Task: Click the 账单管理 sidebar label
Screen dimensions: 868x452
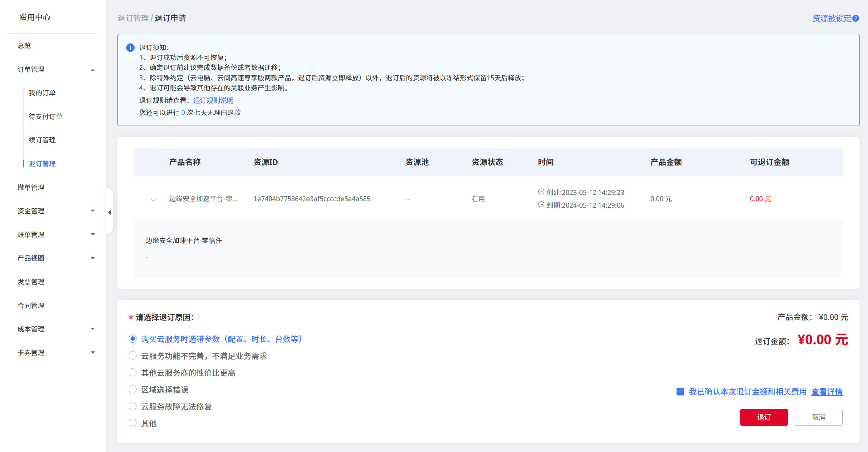Action: [31, 234]
